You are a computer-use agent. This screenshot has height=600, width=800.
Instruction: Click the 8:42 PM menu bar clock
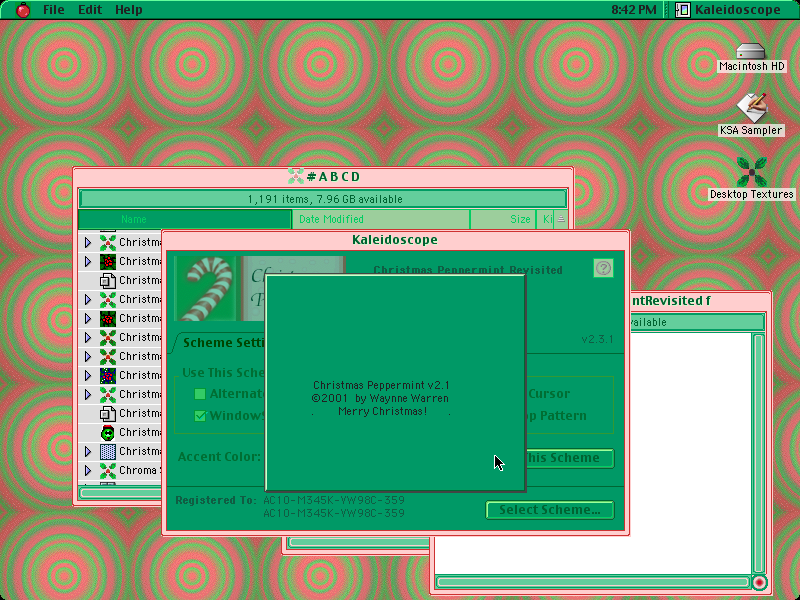coord(634,10)
